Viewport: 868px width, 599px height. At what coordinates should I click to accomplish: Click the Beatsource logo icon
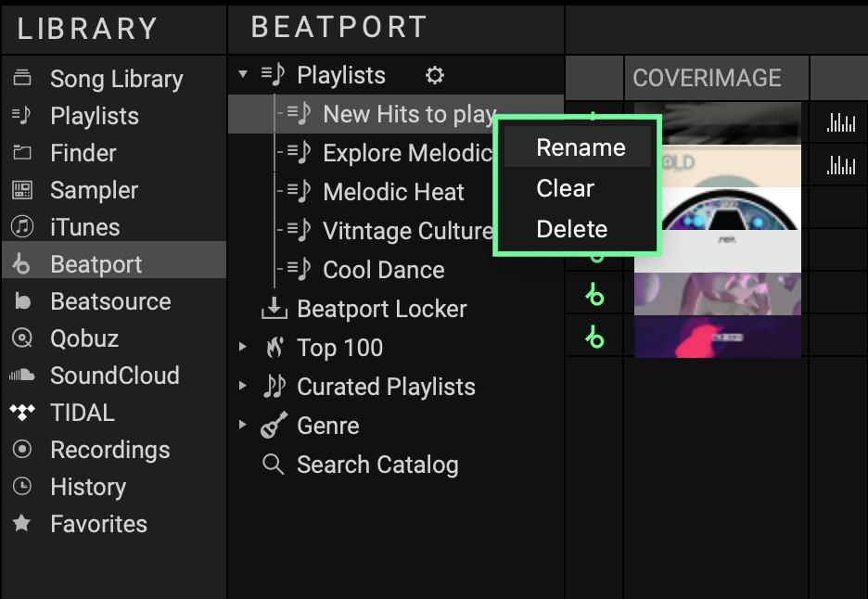(21, 301)
